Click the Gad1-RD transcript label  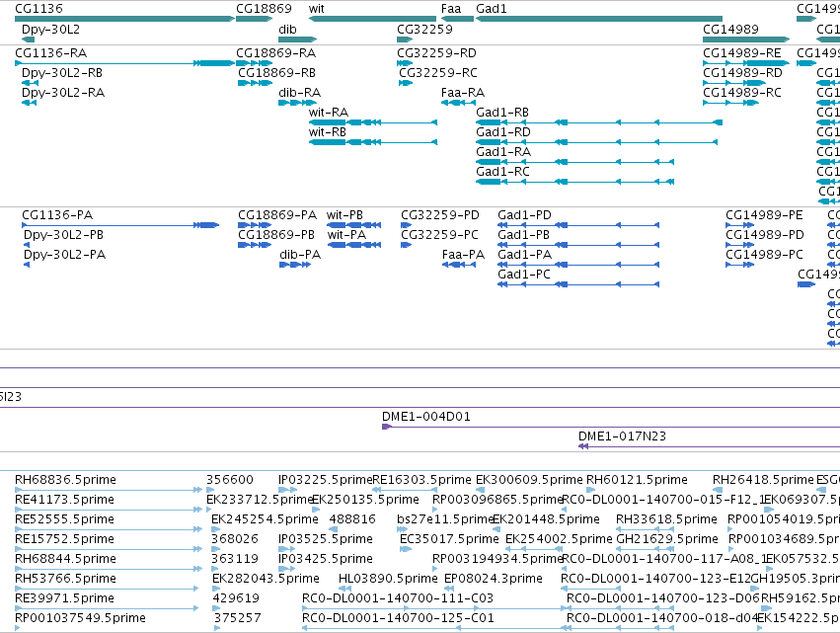tap(503, 132)
